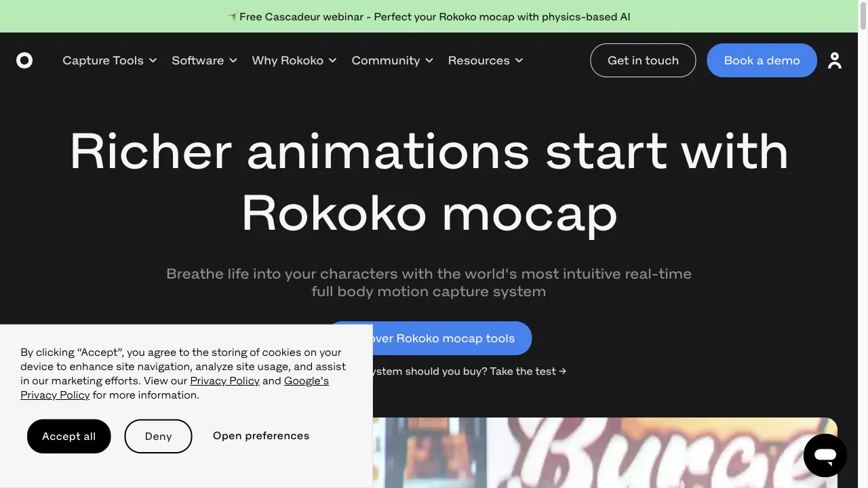Accept all cookies
868x488 pixels.
[68, 436]
